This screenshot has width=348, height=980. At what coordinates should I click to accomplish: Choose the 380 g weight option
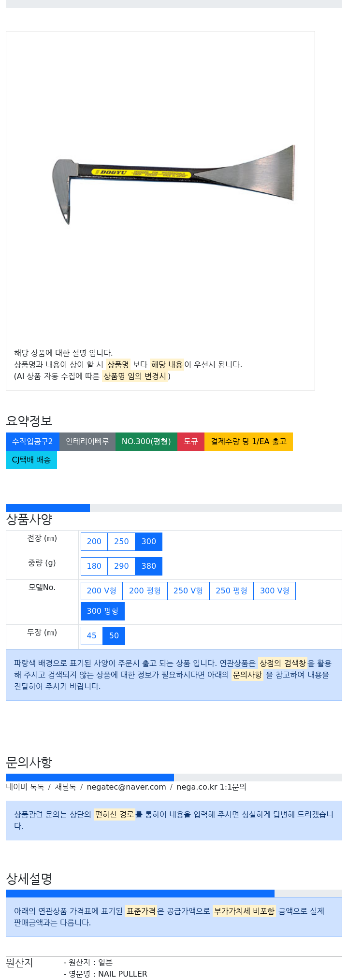[x=149, y=566]
